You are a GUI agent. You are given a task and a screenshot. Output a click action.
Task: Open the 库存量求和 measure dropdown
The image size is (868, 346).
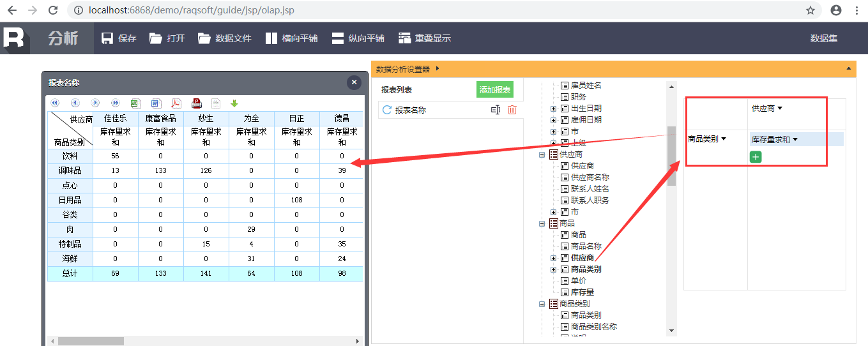[795, 139]
